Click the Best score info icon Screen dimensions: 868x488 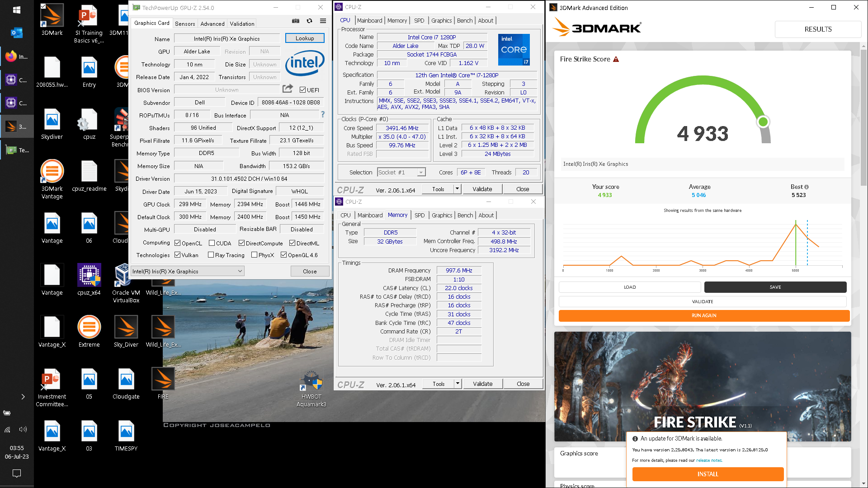coord(807,187)
